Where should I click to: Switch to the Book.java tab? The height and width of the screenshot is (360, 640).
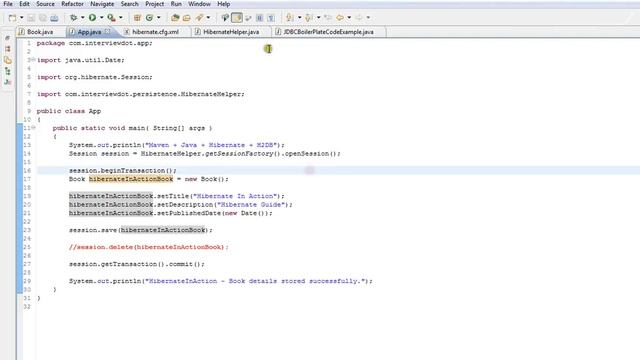pos(40,31)
